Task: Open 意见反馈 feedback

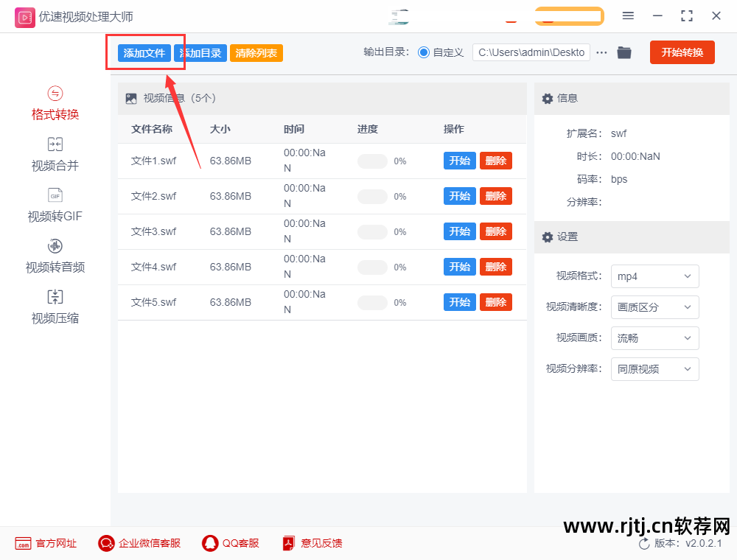Action: point(312,544)
